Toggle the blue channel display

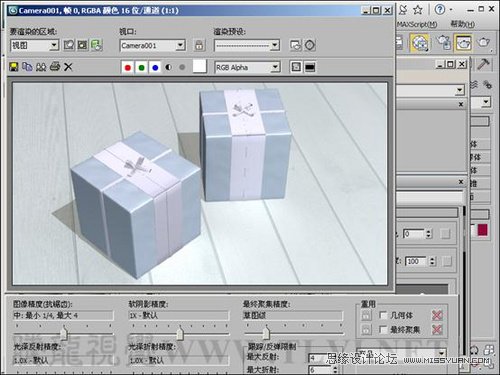(155, 68)
